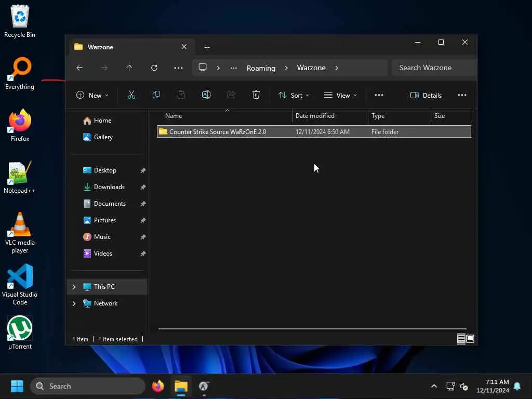Refresh the Warzone folder view

click(x=154, y=68)
